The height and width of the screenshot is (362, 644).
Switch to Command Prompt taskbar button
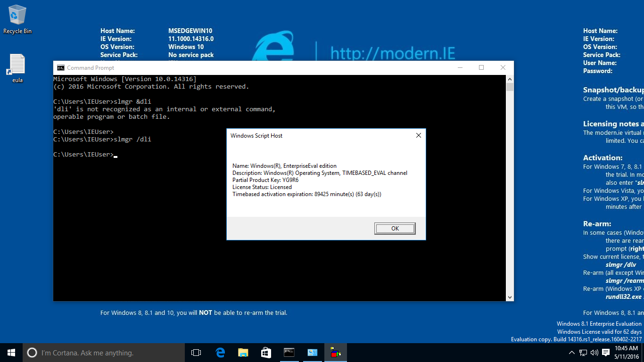pos(289,353)
